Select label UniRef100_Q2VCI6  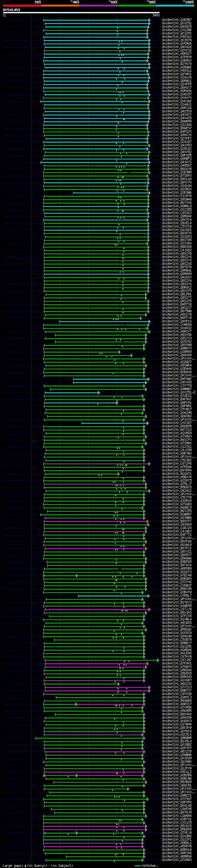click(177, 50)
